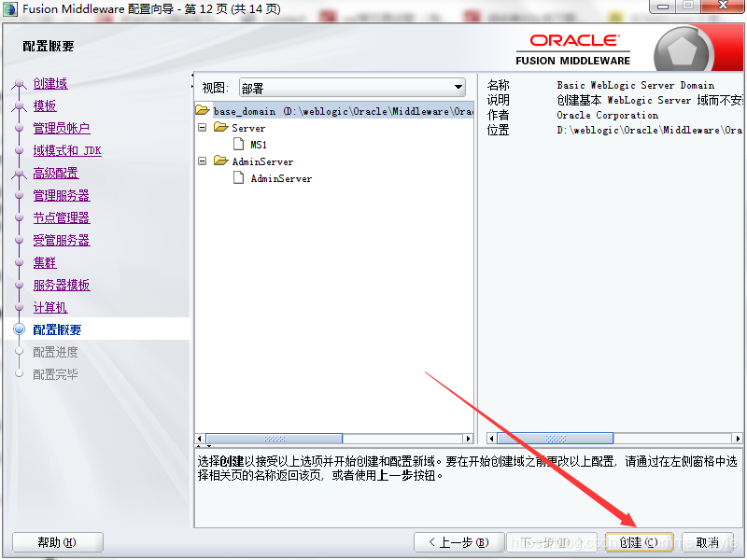Close the configuration wizard window

pyautogui.click(x=723, y=6)
